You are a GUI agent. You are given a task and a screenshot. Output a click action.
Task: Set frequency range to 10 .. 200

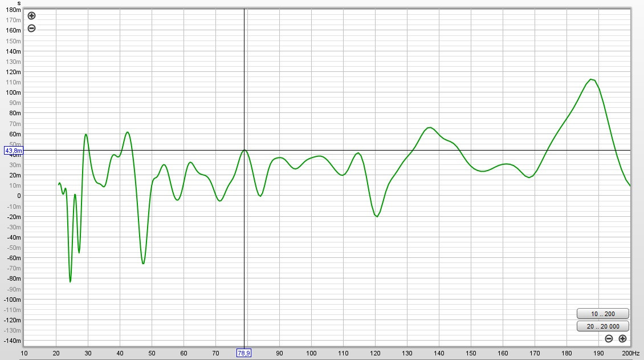tap(602, 314)
